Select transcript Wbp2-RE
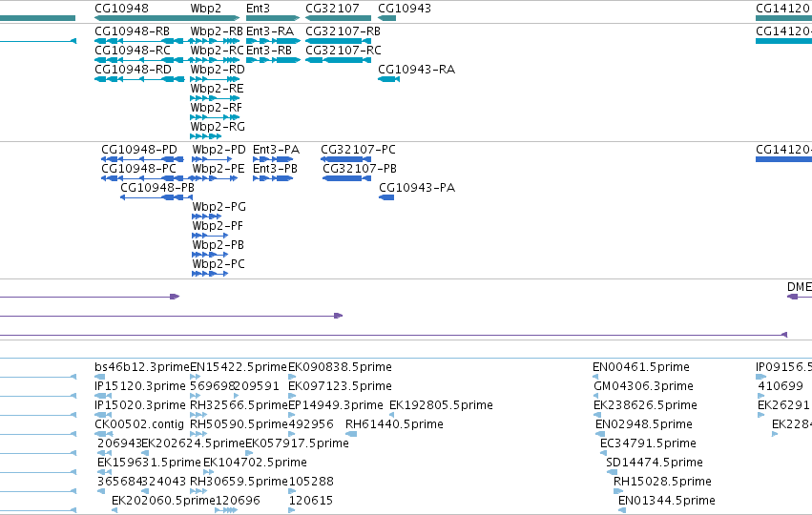 215,98
